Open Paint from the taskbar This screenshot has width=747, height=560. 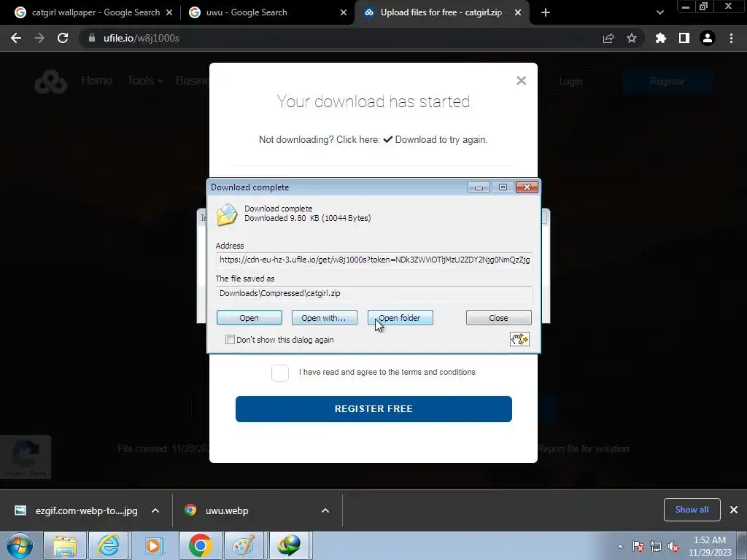[x=244, y=545]
